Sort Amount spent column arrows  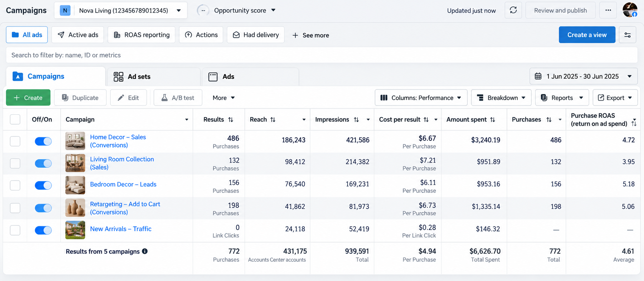[492, 119]
